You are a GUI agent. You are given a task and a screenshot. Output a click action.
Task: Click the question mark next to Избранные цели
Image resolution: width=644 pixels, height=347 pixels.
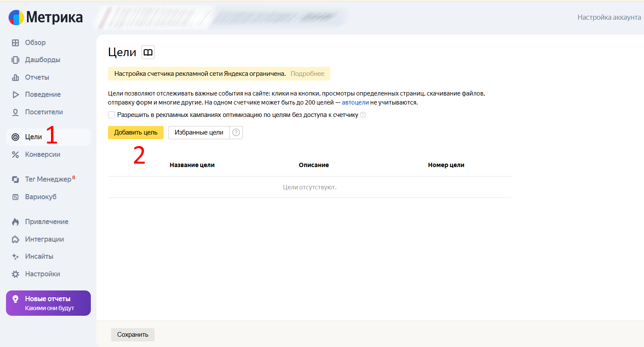(x=236, y=133)
